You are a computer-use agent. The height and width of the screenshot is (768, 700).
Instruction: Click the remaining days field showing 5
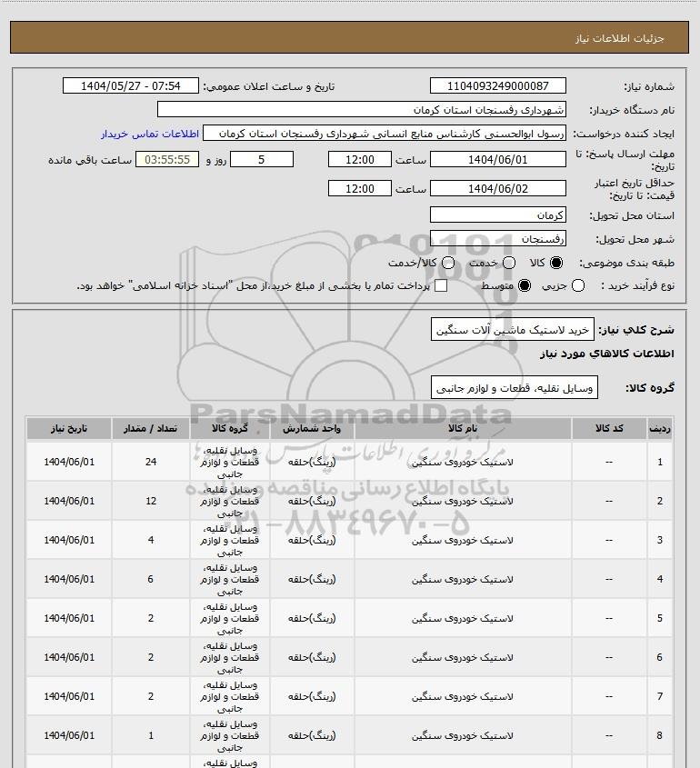coord(262,160)
